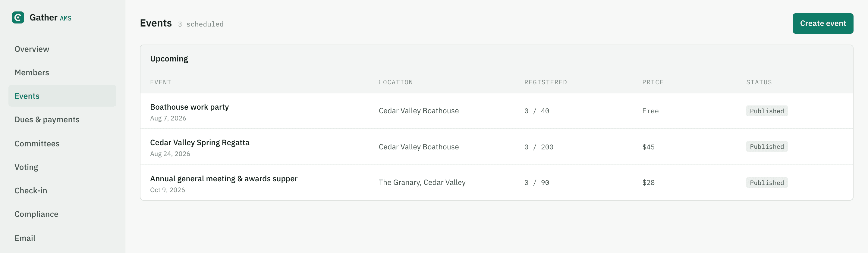Click Published status of Spring Regatta
The image size is (868, 253).
(x=766, y=147)
